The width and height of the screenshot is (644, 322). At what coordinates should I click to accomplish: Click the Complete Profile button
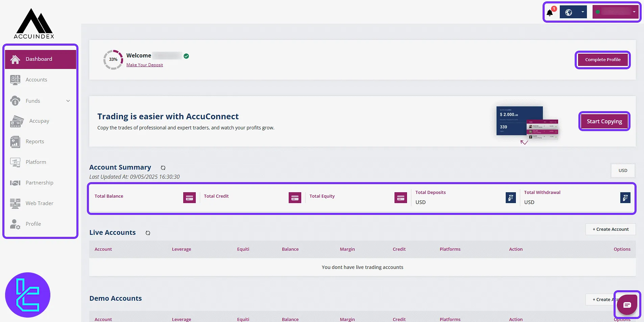603,60
